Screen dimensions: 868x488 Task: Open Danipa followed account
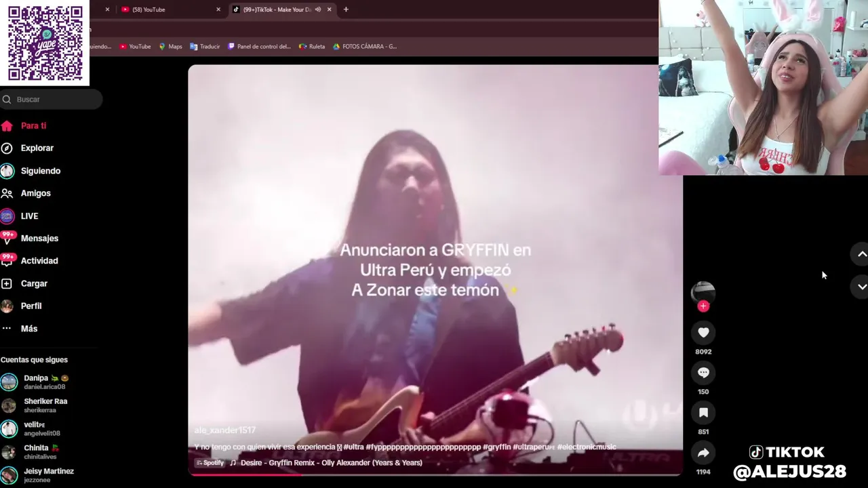[37, 382]
